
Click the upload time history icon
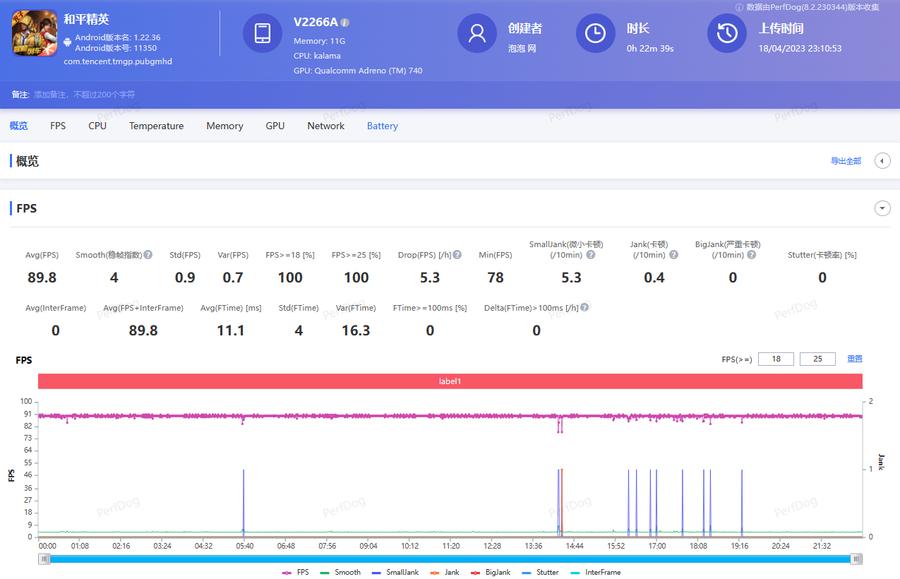(x=727, y=33)
